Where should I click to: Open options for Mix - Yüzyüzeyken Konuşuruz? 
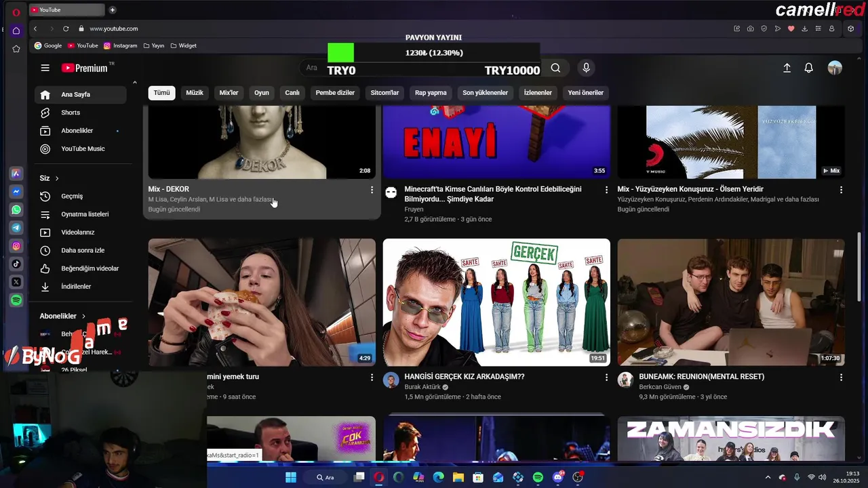[841, 190]
